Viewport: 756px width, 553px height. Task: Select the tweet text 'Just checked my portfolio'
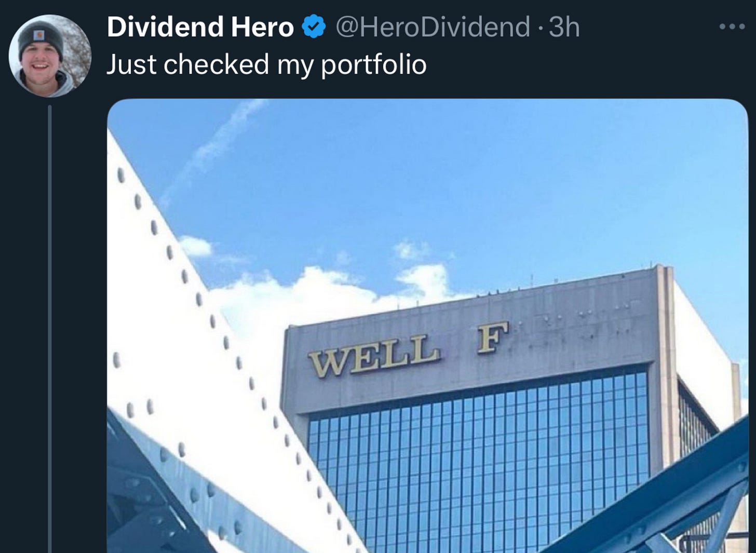pos(266,65)
